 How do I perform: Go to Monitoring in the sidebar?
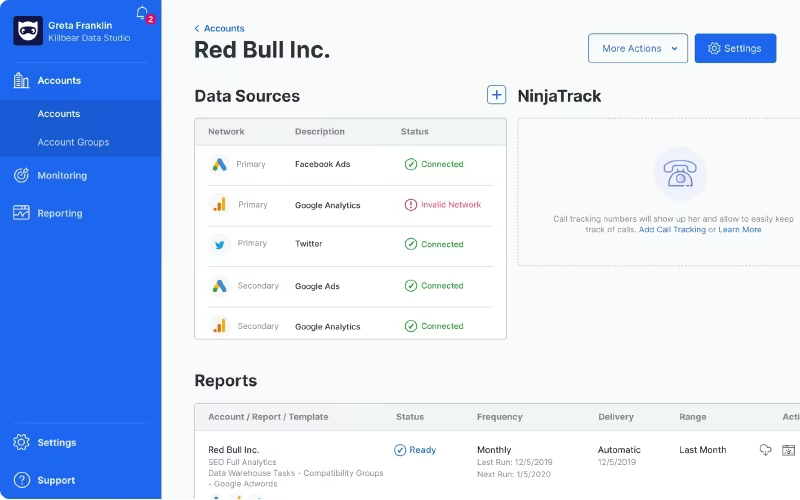(x=62, y=176)
